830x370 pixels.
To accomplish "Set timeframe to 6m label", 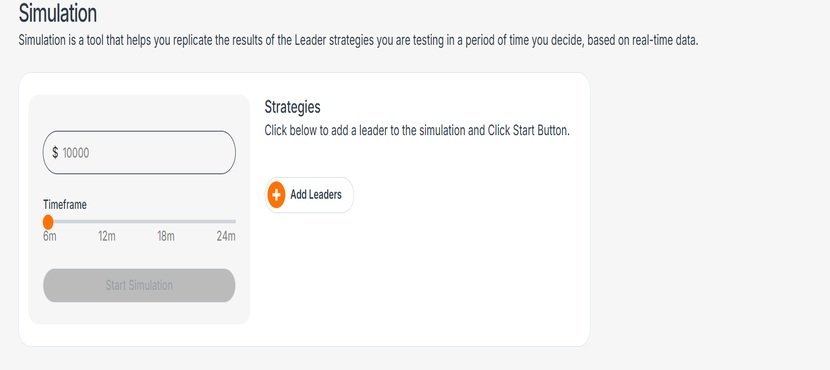I will (50, 236).
